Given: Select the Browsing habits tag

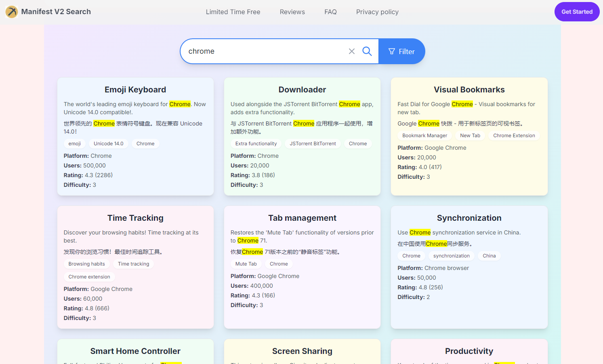Looking at the screenshot, I should click(x=87, y=264).
